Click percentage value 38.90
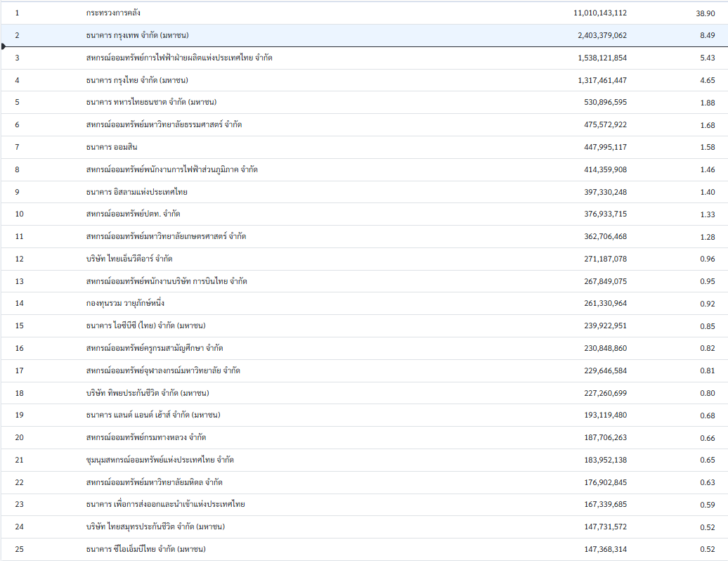 point(706,13)
